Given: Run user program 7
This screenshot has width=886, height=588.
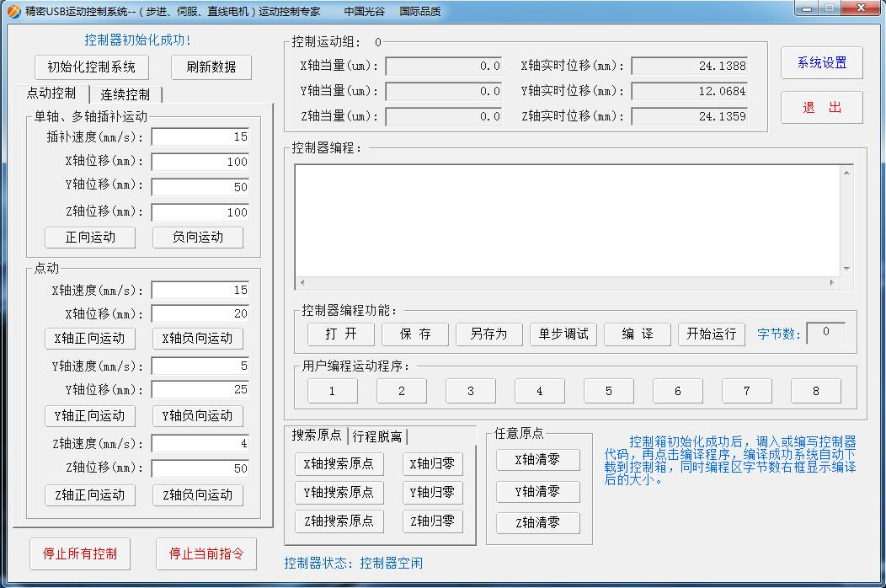Looking at the screenshot, I should (x=747, y=391).
